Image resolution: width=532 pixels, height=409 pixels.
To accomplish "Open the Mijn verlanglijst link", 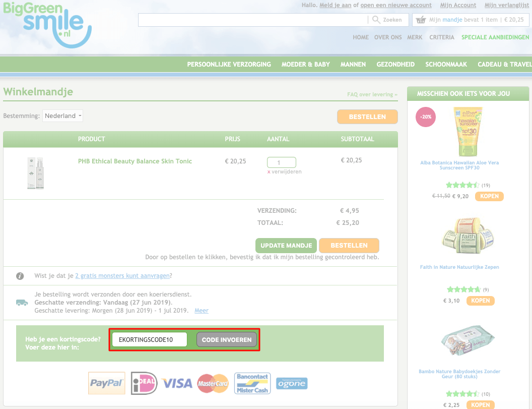I will (506, 5).
